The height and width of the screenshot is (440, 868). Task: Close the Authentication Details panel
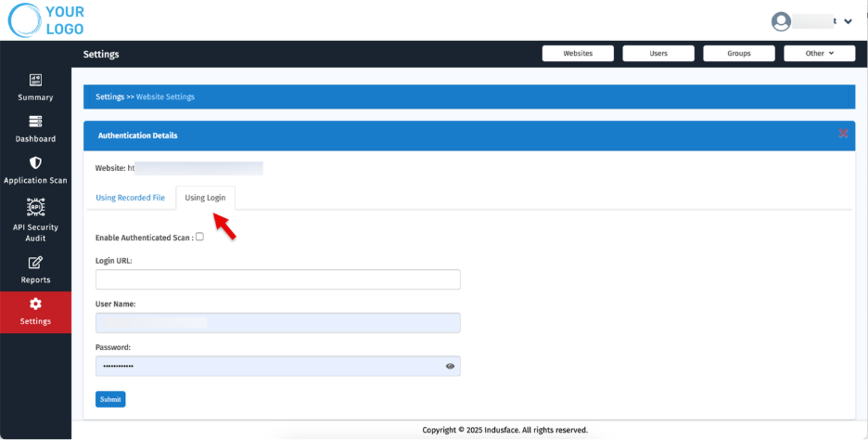[843, 133]
